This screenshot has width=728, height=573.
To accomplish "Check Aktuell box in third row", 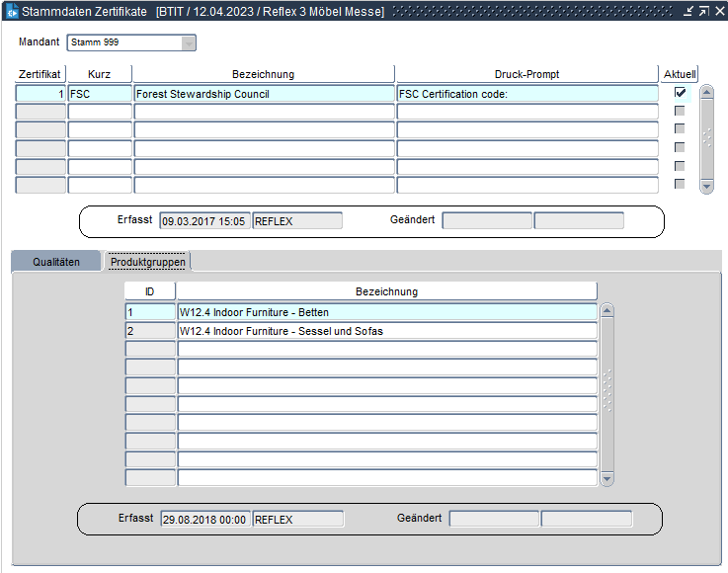I will coord(680,129).
